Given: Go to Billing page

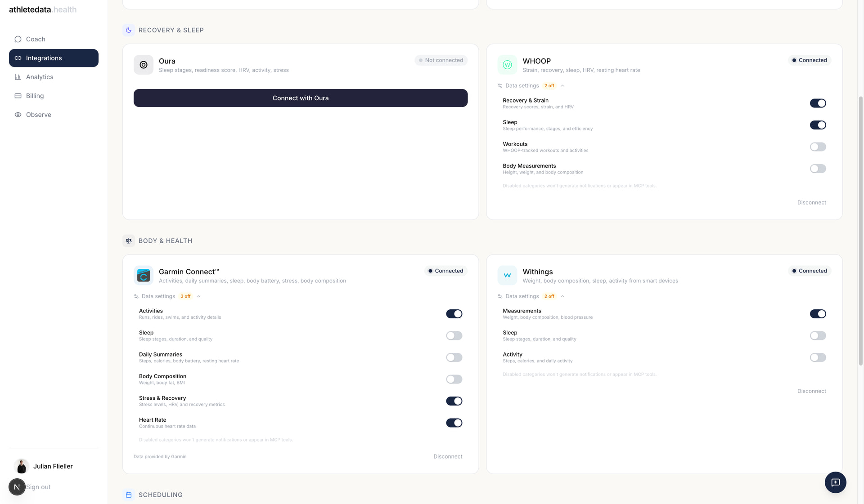Looking at the screenshot, I should tap(35, 96).
